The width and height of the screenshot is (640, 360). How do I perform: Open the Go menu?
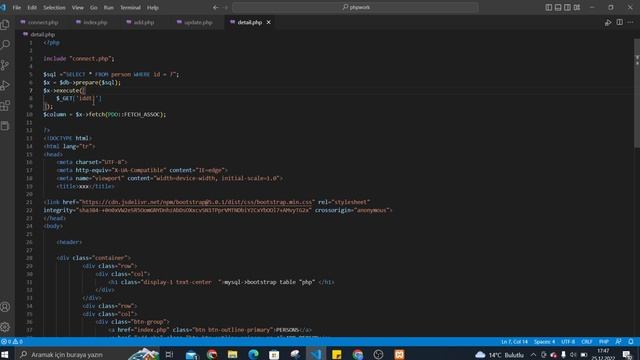pyautogui.click(x=93, y=7)
